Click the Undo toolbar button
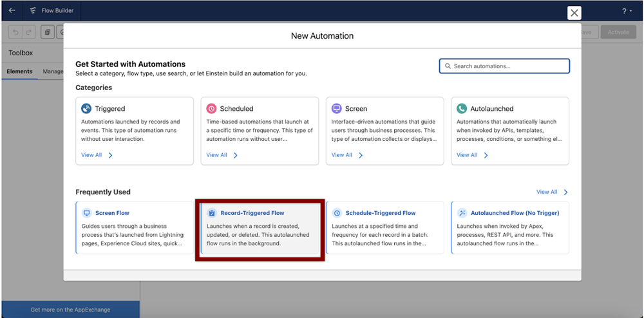Image resolution: width=644 pixels, height=318 pixels. 15,32
